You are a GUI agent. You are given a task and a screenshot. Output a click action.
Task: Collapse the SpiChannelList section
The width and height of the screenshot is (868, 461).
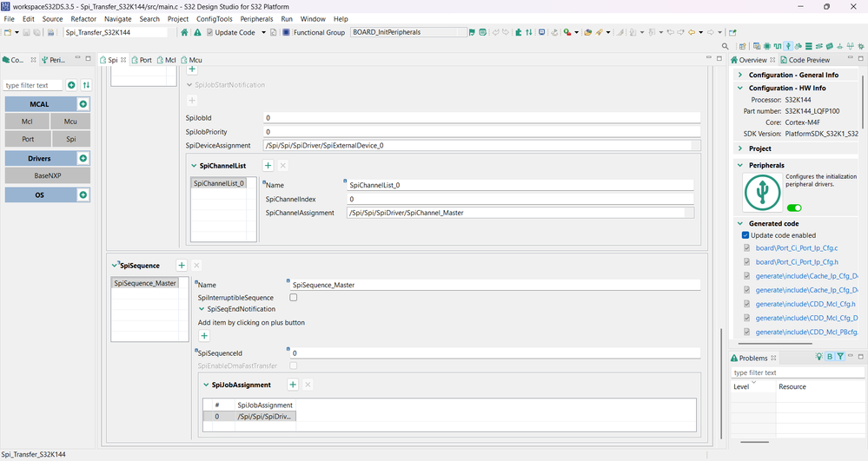pyautogui.click(x=194, y=166)
